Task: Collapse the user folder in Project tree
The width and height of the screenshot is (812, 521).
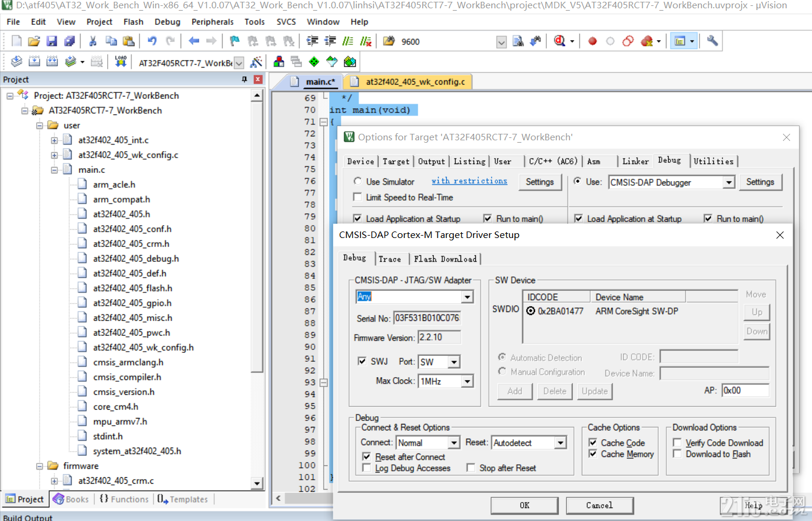Action: [x=40, y=126]
